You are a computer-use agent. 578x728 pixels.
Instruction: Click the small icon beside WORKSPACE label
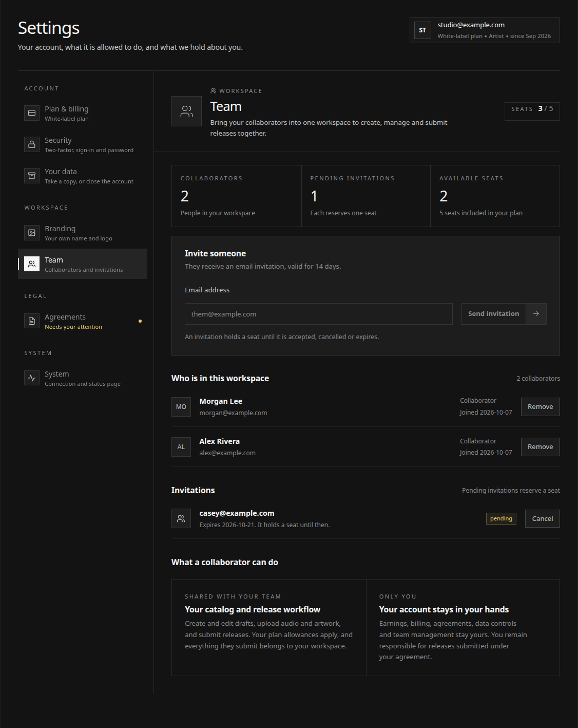(x=214, y=91)
